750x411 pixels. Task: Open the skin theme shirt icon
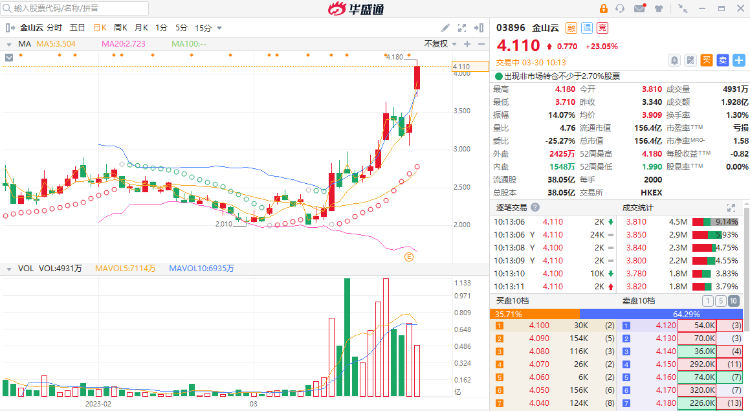(x=659, y=8)
